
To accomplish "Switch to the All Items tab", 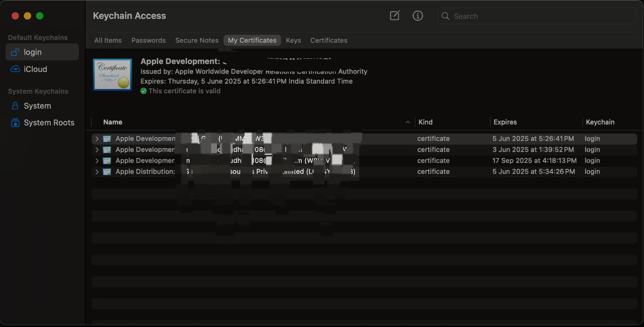I will click(108, 40).
